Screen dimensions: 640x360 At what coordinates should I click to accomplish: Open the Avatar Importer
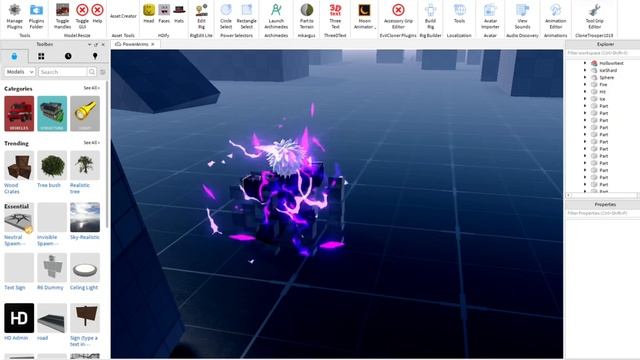(490, 16)
